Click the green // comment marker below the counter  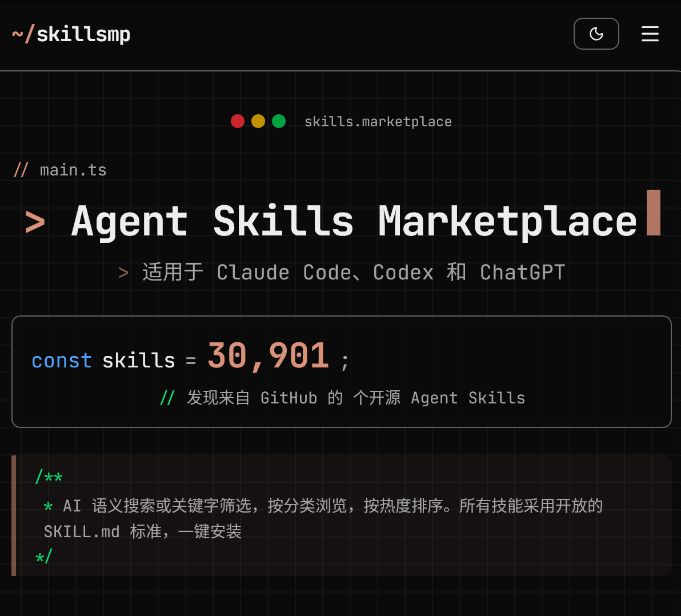tap(167, 398)
